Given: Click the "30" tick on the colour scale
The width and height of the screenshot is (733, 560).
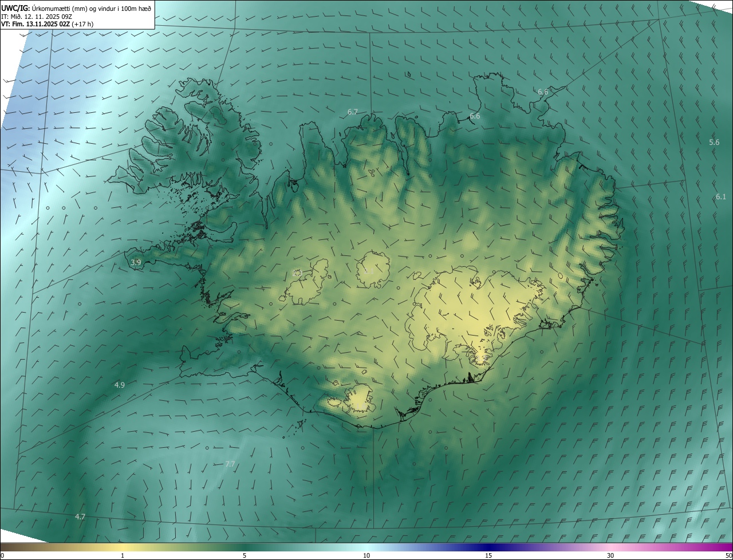Looking at the screenshot, I should point(610,556).
